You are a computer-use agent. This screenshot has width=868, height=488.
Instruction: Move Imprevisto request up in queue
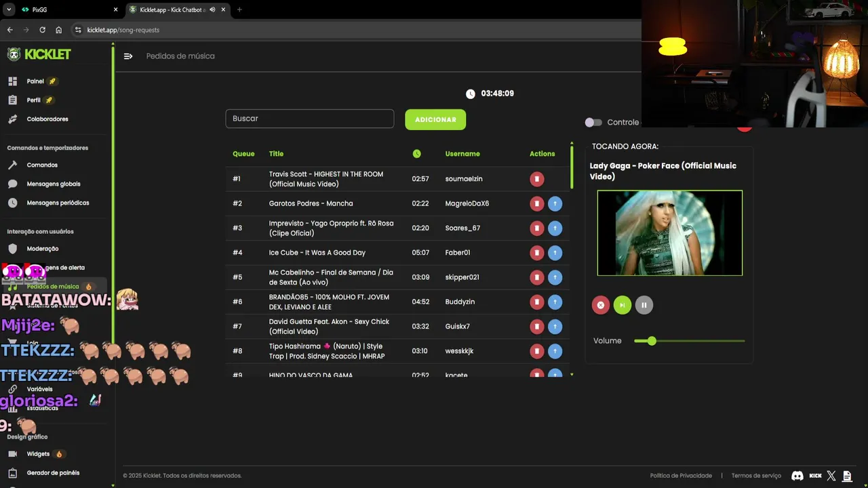coord(555,228)
